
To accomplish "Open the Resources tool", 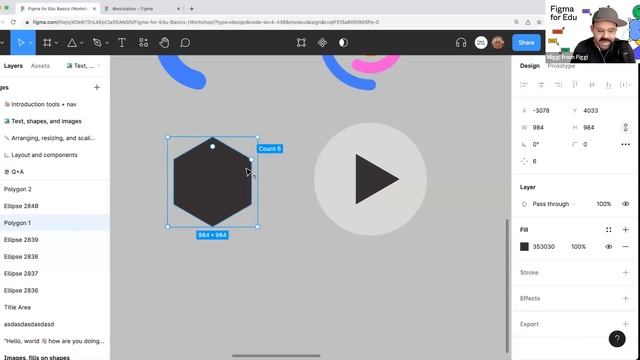I will (x=143, y=42).
